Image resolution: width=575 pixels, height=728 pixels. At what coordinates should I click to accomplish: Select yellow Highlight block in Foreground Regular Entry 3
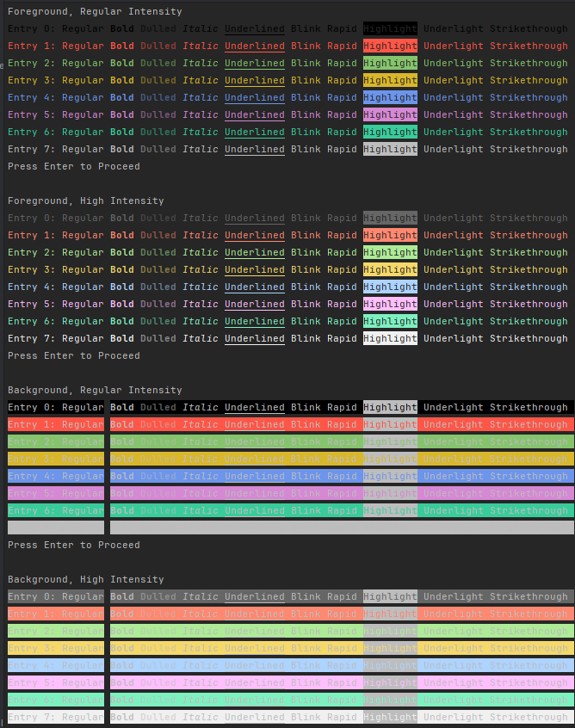click(390, 81)
